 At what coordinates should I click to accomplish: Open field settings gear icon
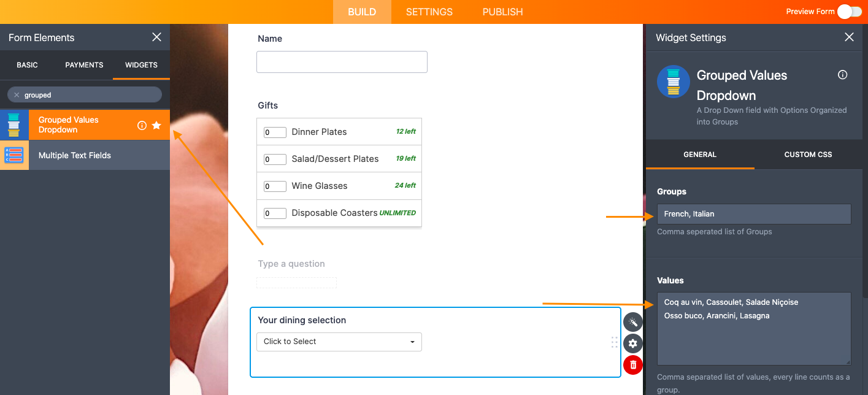coord(633,343)
